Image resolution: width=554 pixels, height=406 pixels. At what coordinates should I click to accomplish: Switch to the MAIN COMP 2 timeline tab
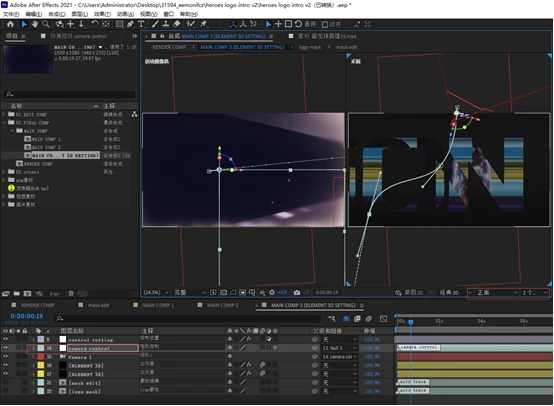pyautogui.click(x=222, y=305)
